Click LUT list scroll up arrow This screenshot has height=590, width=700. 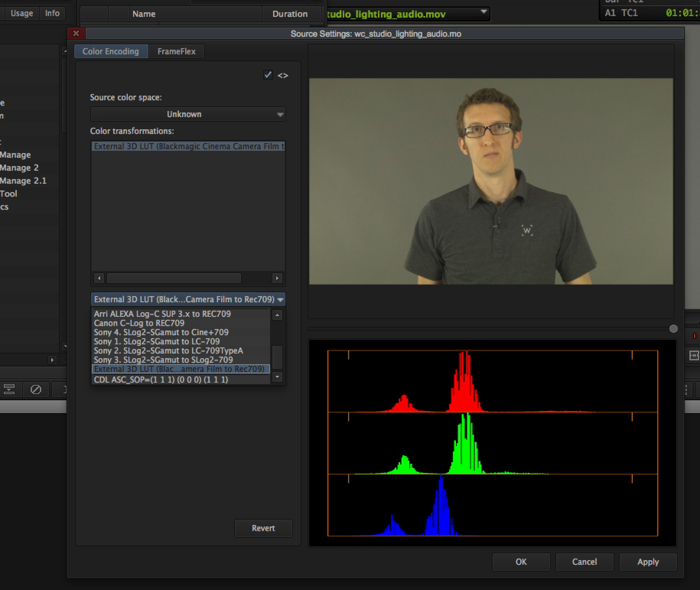point(277,315)
